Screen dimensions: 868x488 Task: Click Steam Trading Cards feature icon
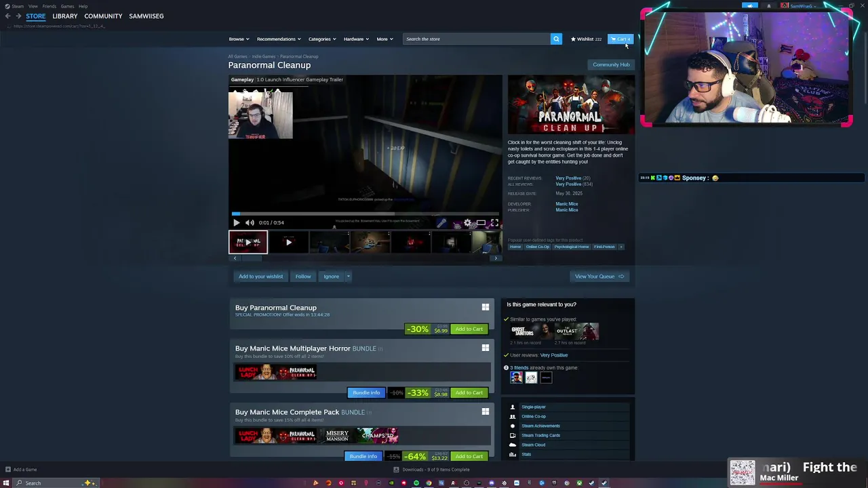click(x=513, y=435)
